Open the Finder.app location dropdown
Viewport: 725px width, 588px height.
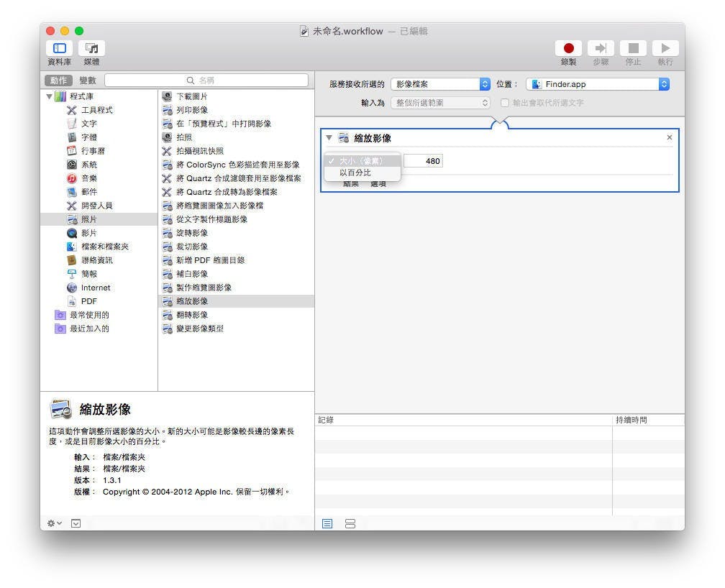[x=597, y=84]
